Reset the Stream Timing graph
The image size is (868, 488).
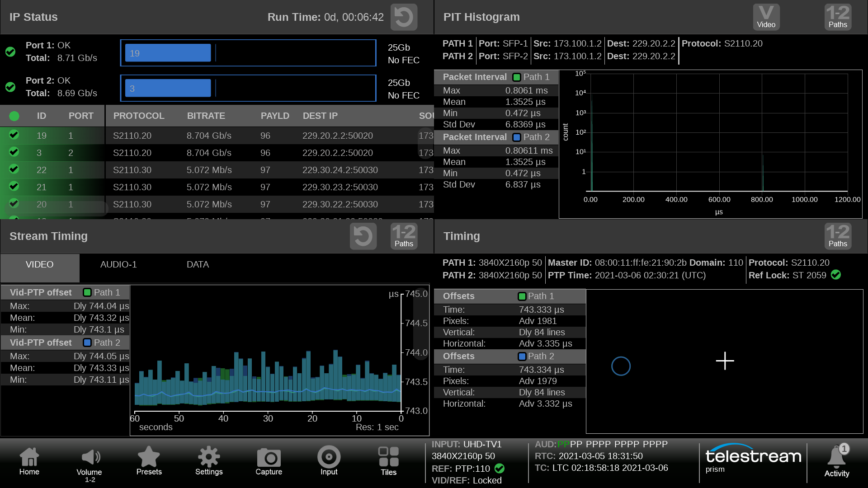(x=363, y=236)
